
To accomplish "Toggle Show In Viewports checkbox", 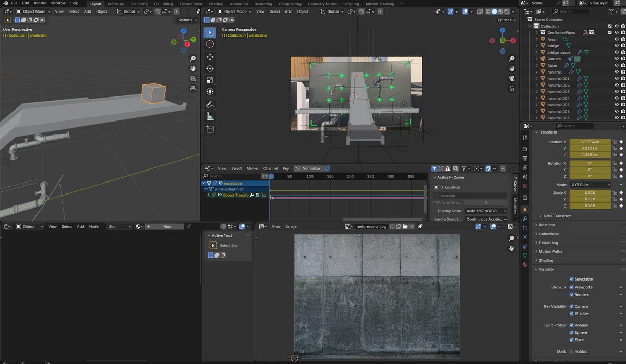I will (x=572, y=287).
